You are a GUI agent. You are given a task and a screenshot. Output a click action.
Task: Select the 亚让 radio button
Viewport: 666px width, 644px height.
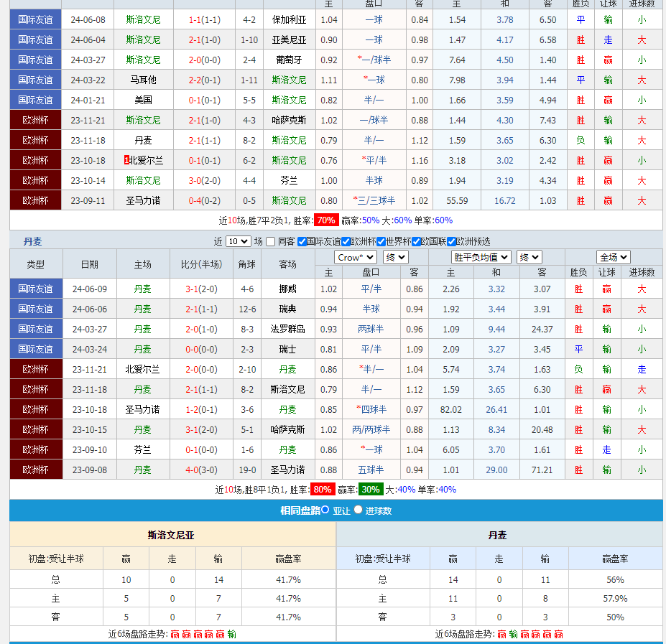[x=325, y=510]
